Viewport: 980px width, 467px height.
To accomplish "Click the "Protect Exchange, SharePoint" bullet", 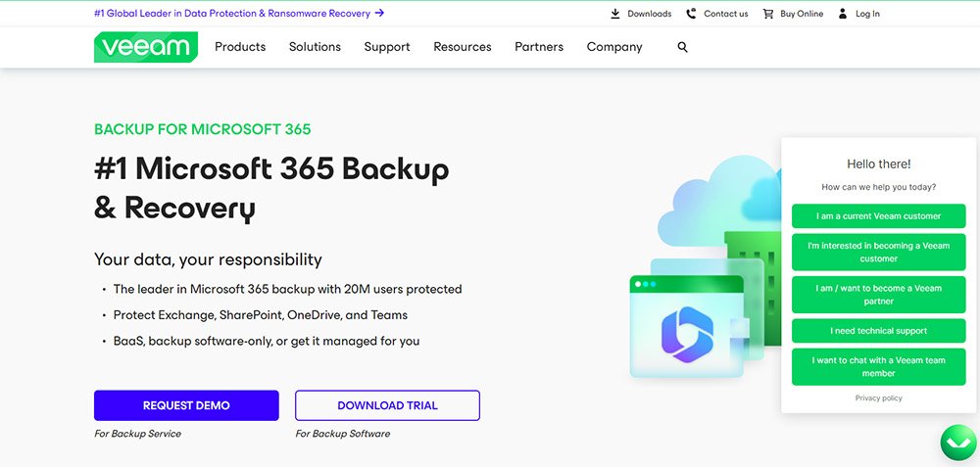I will [261, 315].
